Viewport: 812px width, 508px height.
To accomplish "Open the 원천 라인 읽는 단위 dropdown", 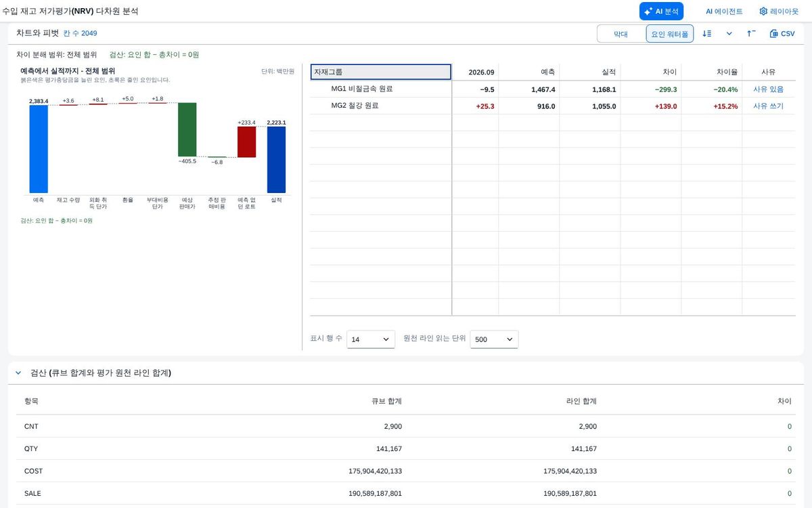I will click(494, 339).
